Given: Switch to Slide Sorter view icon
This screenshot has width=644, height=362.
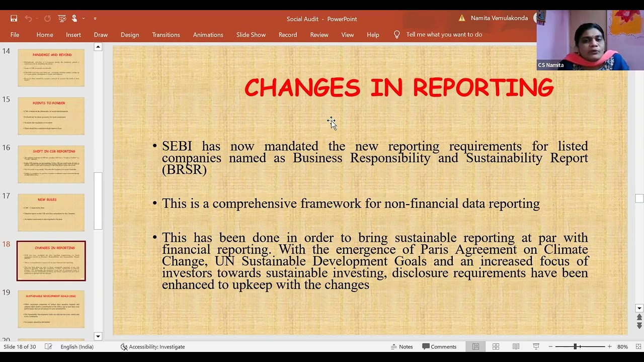Looking at the screenshot, I should 496,346.
